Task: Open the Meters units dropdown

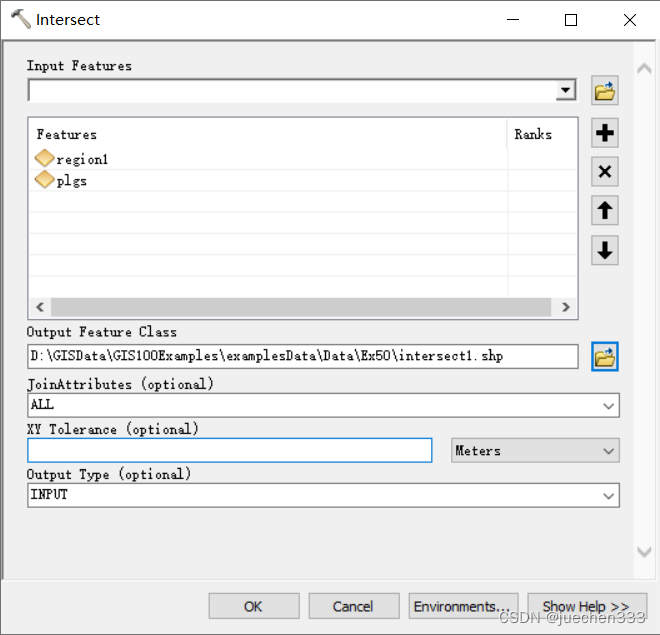Action: coord(608,451)
